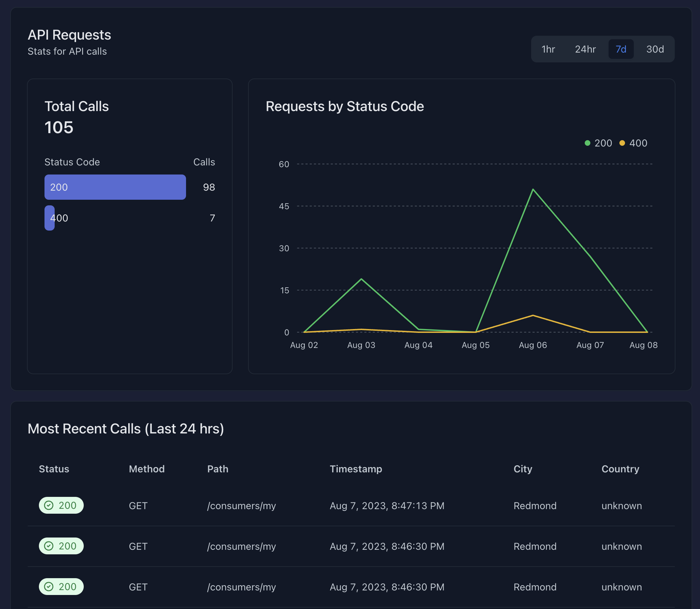
Task: Click the Country column header
Action: (x=620, y=469)
